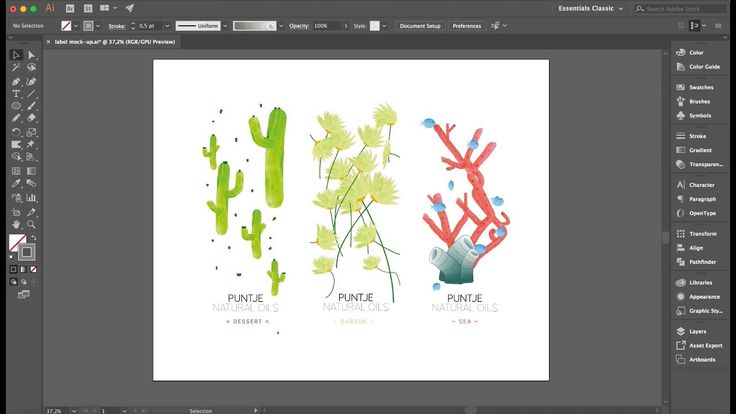Reset to default fill and stroke
Viewport: 736px width, 414px height.
[x=13, y=257]
